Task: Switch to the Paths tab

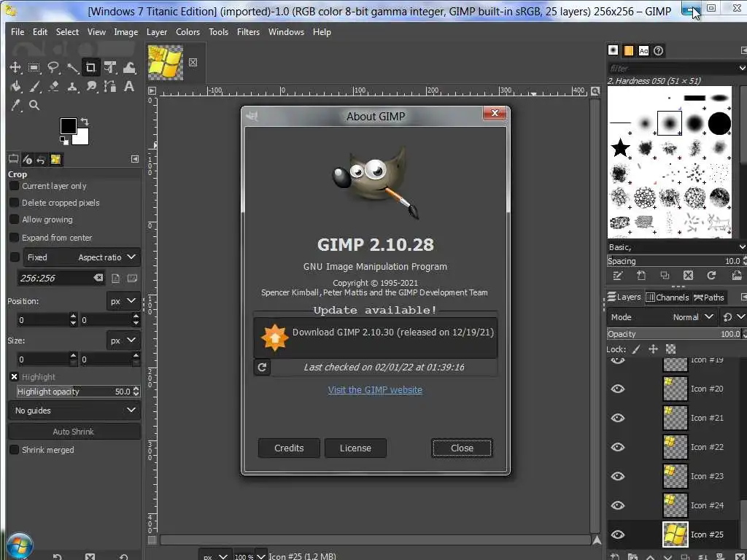Action: point(709,297)
